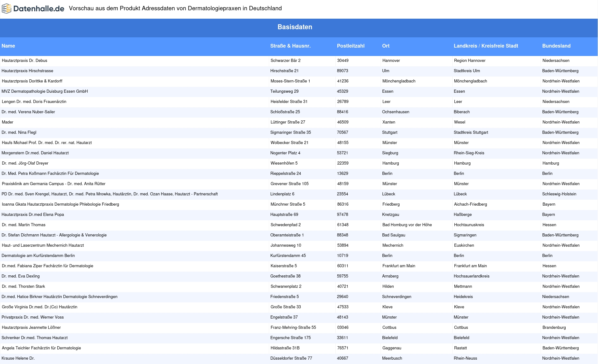Select street cell Moses-Stern-Straße 1
Image resolution: width=598 pixels, height=364 pixels.
click(291, 81)
